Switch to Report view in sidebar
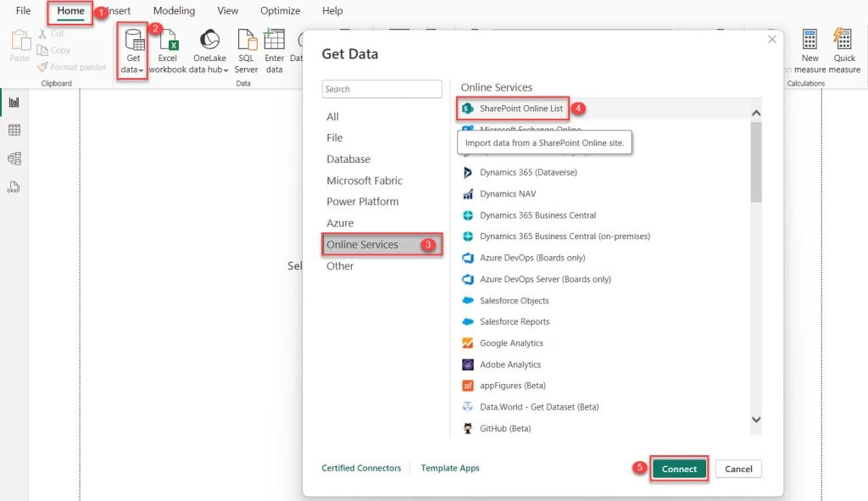The width and height of the screenshot is (868, 501). click(x=14, y=103)
